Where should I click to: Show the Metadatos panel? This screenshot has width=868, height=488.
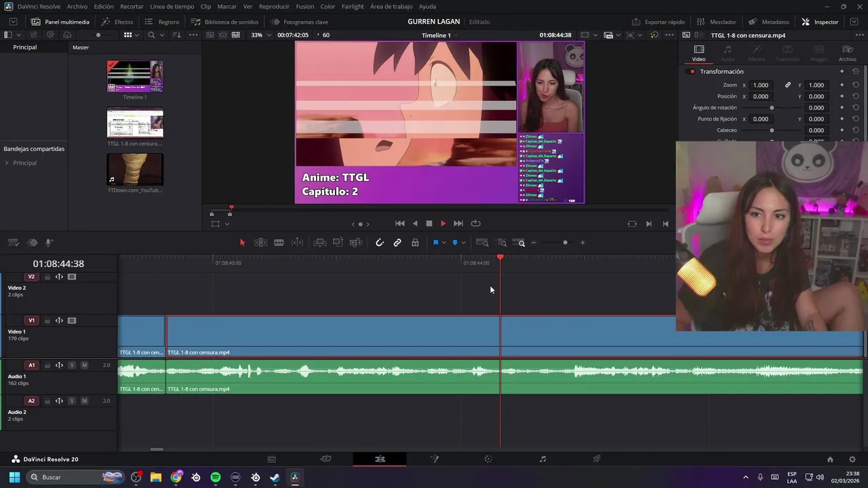[x=769, y=22]
